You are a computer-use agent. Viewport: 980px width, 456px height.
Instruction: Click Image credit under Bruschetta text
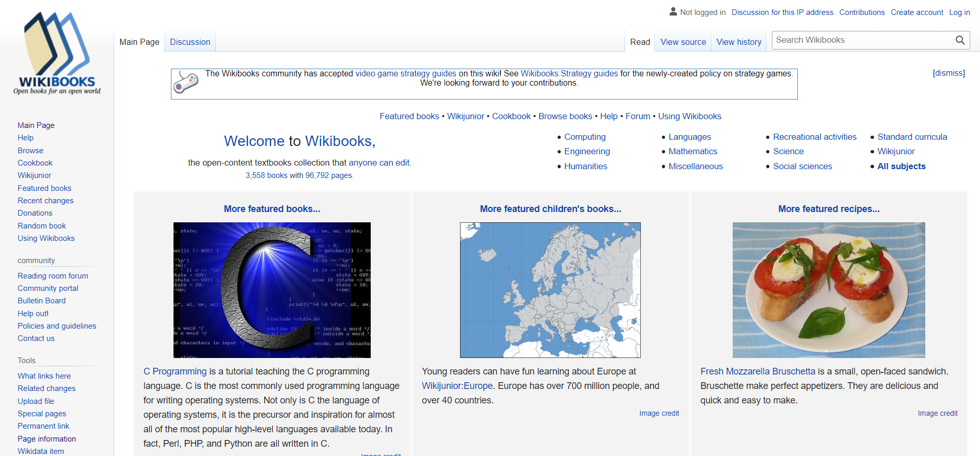[938, 414]
